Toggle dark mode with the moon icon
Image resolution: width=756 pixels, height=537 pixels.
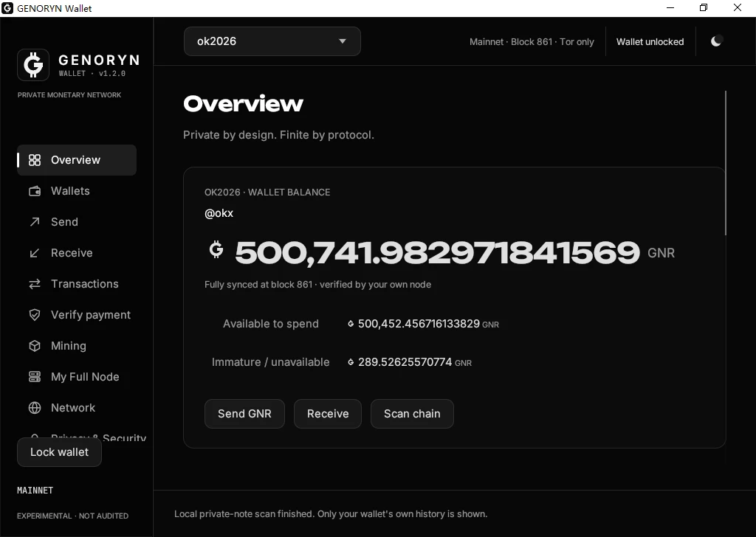[x=716, y=41]
